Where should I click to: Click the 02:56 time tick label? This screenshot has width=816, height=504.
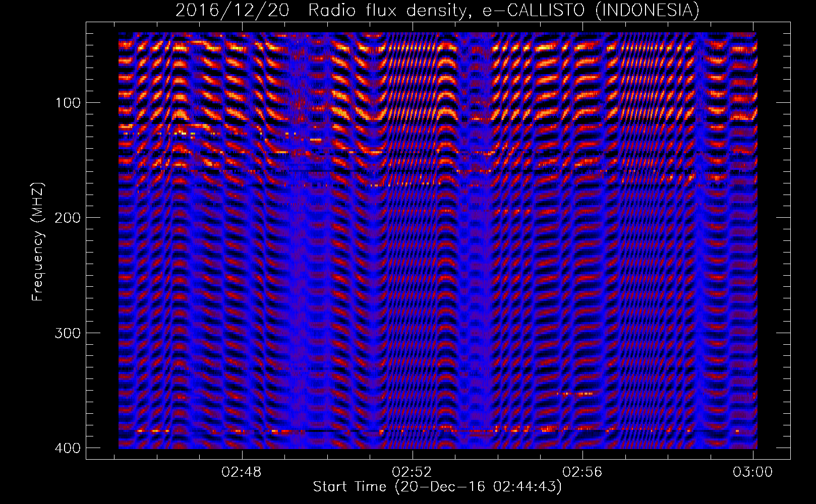582,472
